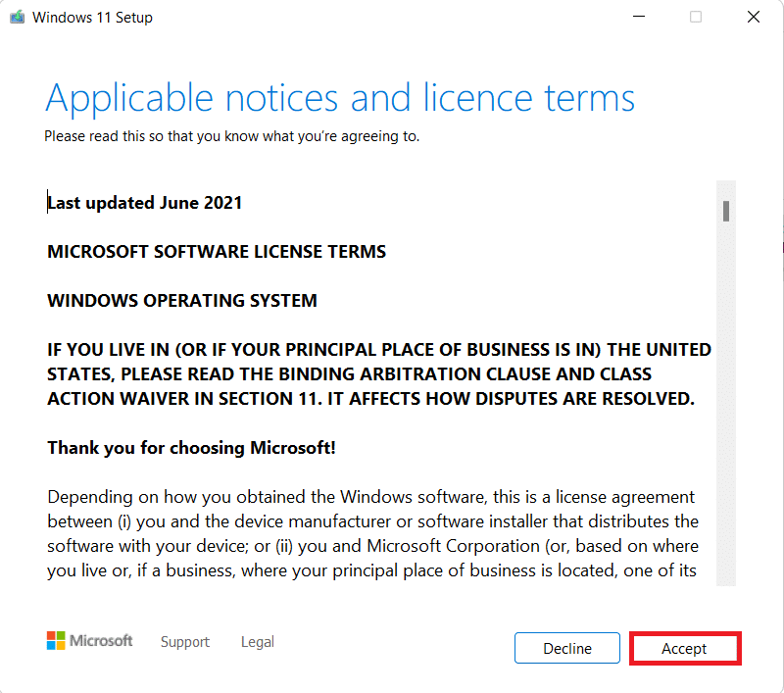Image resolution: width=784 pixels, height=693 pixels.
Task: Close the Windows 11 Setup window
Action: coord(753,17)
